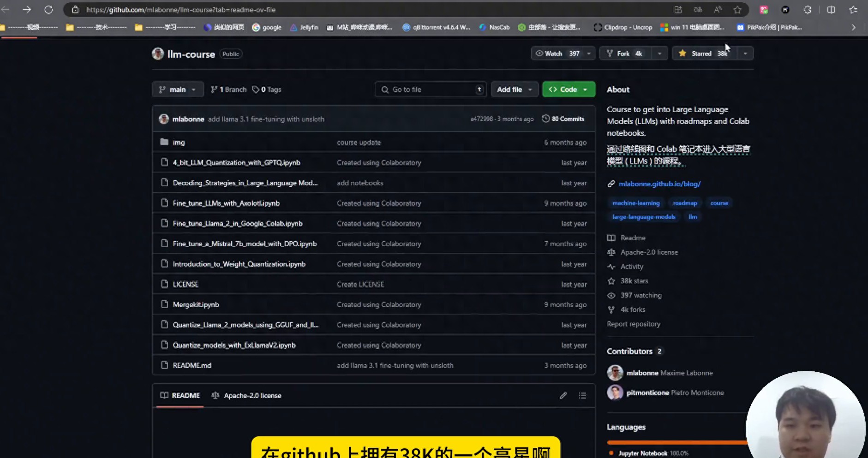This screenshot has height=458, width=868.
Task: Open 80 Commits history
Action: click(x=563, y=119)
